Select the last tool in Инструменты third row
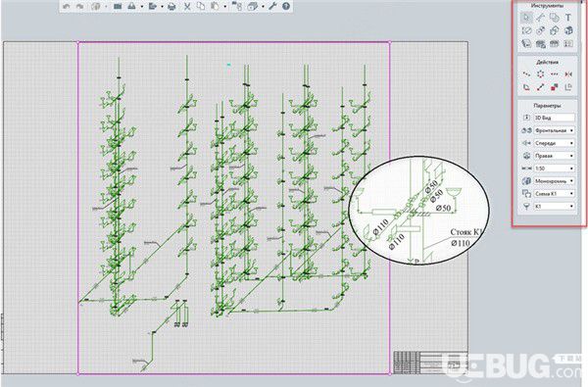This screenshot has width=588, height=387. pos(568,44)
